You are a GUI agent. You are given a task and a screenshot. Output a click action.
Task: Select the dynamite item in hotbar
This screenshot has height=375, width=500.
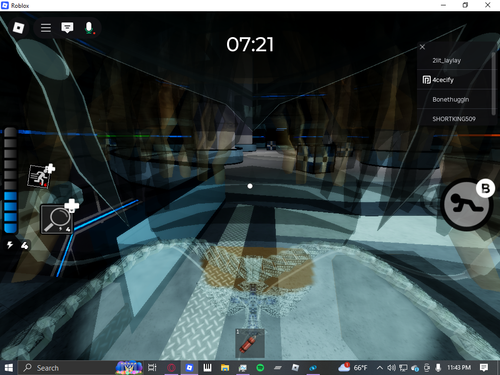(250, 343)
